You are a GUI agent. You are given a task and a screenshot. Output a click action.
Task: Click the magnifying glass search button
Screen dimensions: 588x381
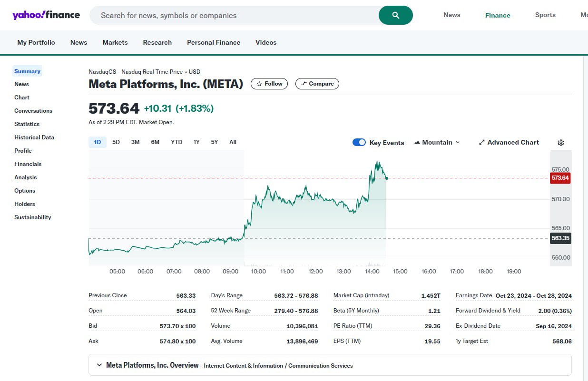tap(395, 15)
